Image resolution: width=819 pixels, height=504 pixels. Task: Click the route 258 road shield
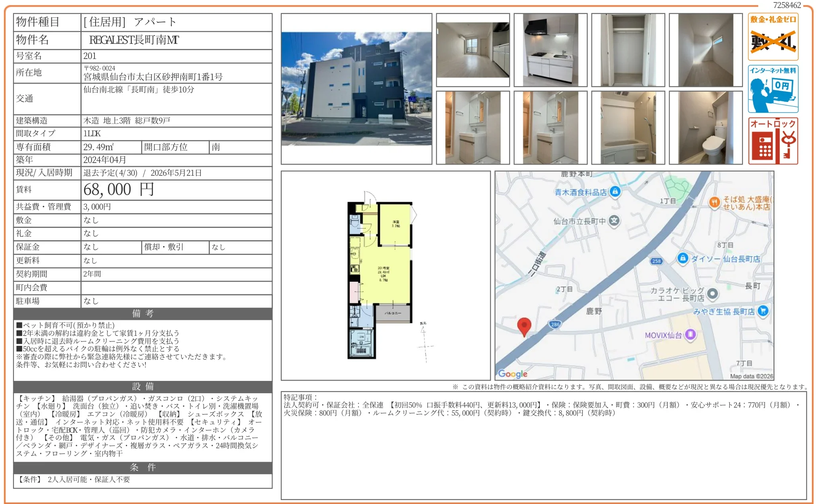point(656,261)
